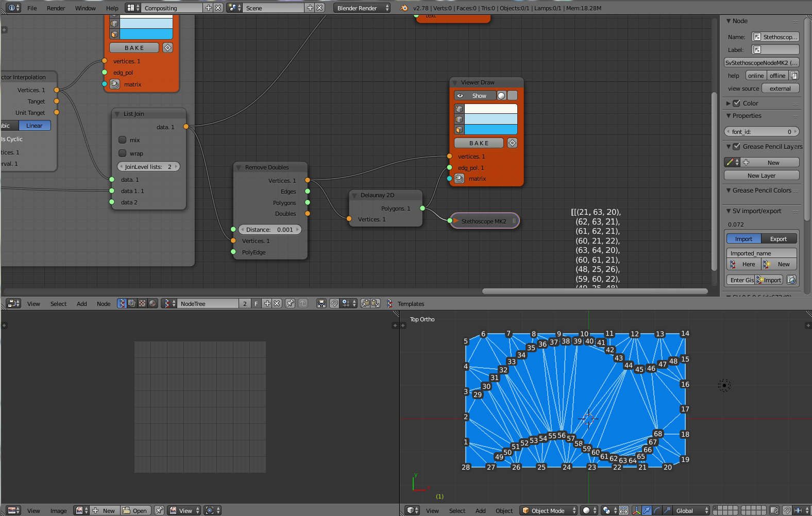Click the copy nodes to clipboard icon
The height and width of the screenshot is (516, 812).
click(x=365, y=303)
